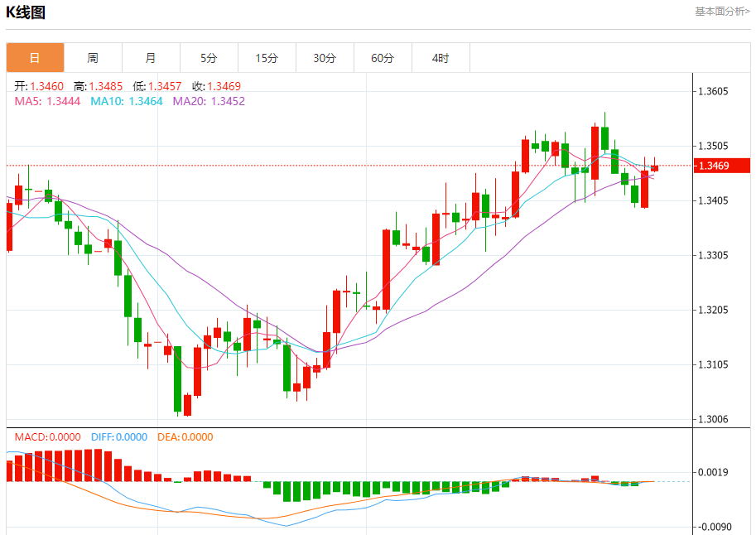The image size is (756, 535).
Task: Select the 60分 interval tab
Action: pyautogui.click(x=383, y=58)
